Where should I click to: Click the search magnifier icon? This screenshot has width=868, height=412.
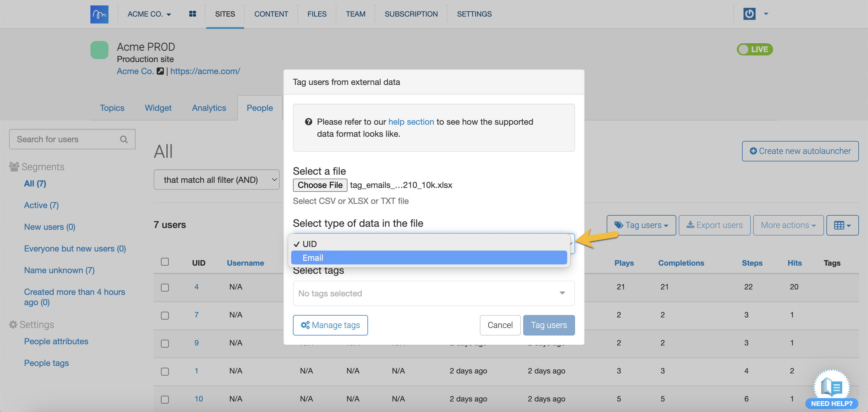124,139
